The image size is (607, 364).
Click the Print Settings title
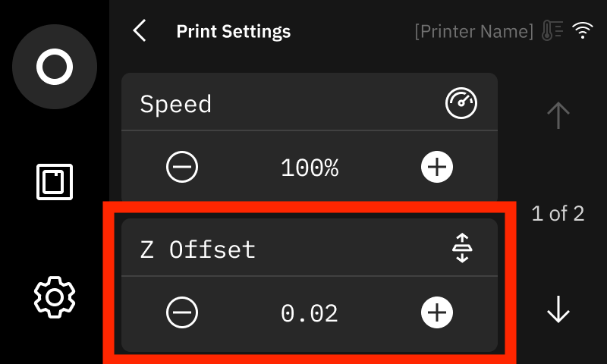pos(234,32)
